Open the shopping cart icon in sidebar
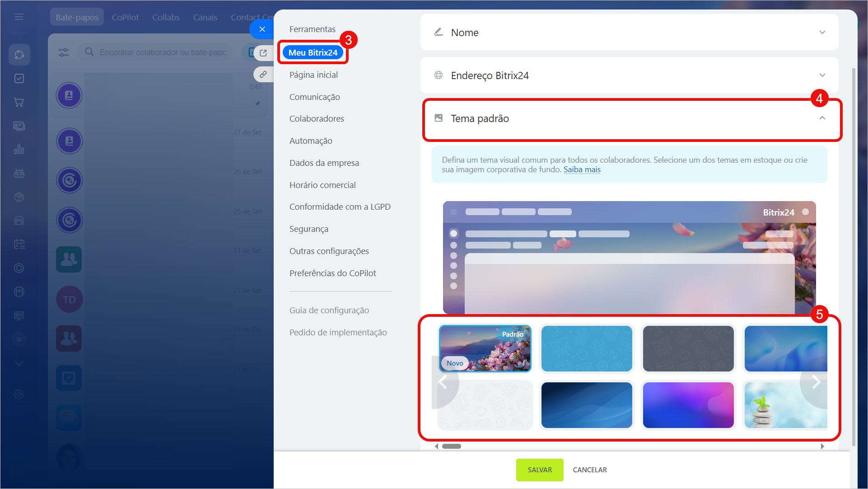The image size is (868, 489). click(19, 102)
